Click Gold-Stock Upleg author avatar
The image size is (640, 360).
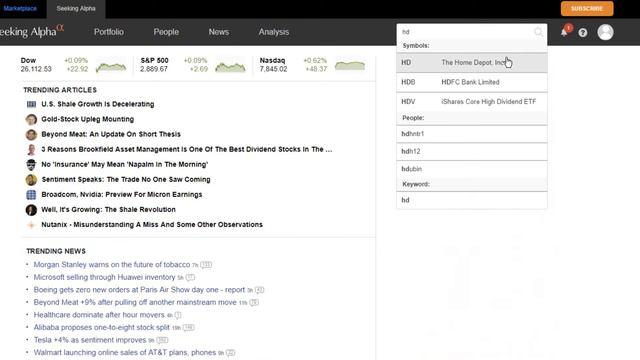[x=31, y=120]
